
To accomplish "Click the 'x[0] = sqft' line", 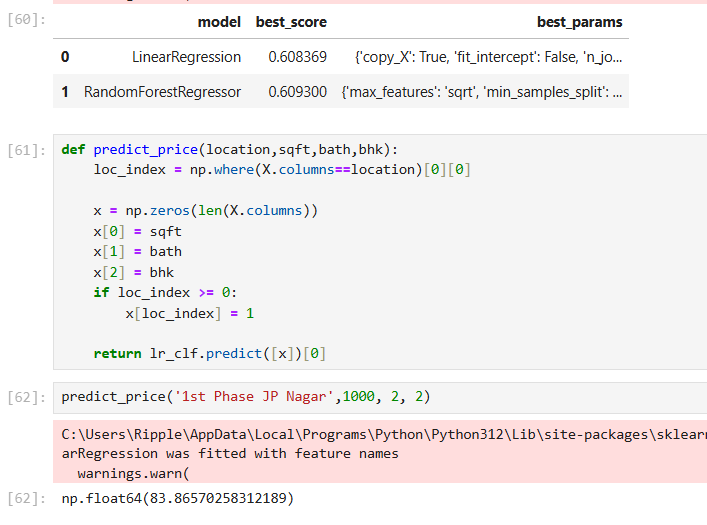I will 138,232.
